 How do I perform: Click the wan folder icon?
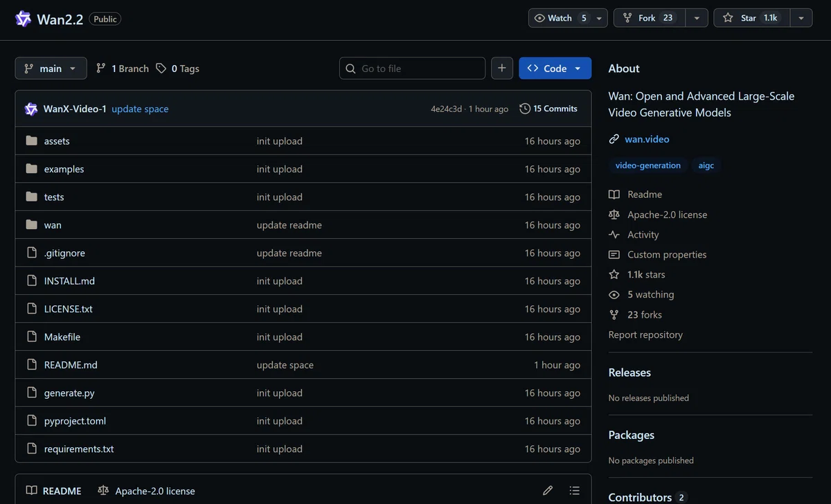pos(31,225)
